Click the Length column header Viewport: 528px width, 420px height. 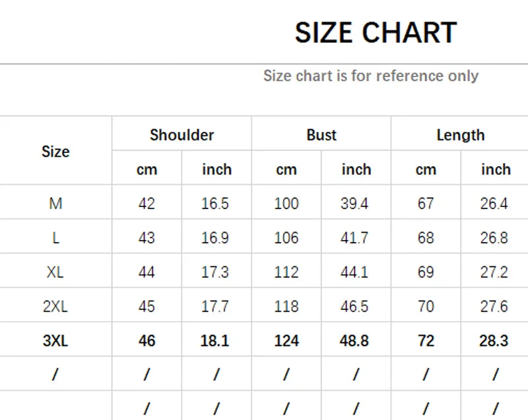[461, 135]
